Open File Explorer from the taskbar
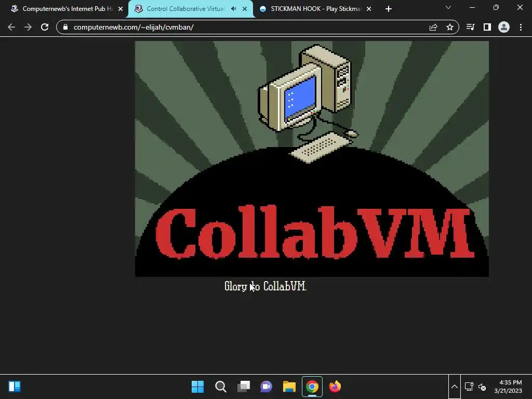Image resolution: width=532 pixels, height=399 pixels. 289,387
